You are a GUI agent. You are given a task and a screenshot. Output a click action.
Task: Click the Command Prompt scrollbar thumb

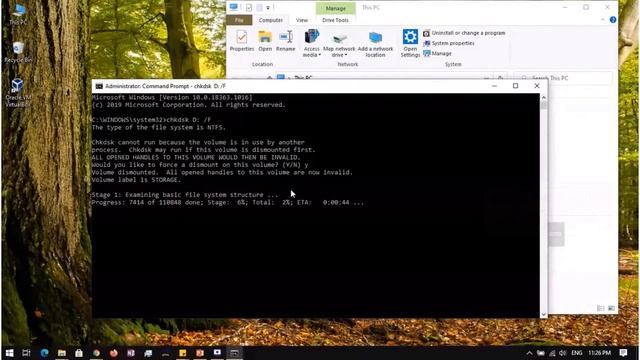click(543, 106)
